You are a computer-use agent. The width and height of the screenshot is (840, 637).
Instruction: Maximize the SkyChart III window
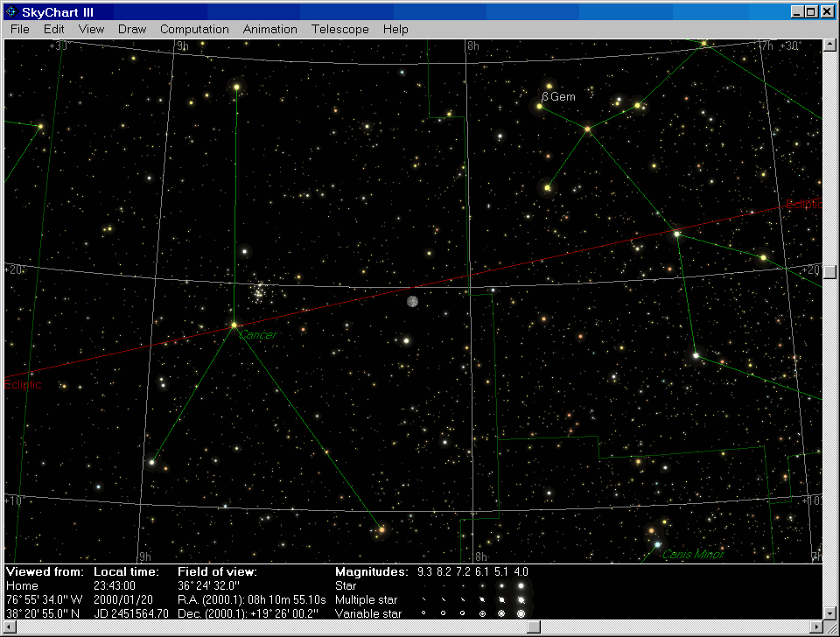click(812, 12)
